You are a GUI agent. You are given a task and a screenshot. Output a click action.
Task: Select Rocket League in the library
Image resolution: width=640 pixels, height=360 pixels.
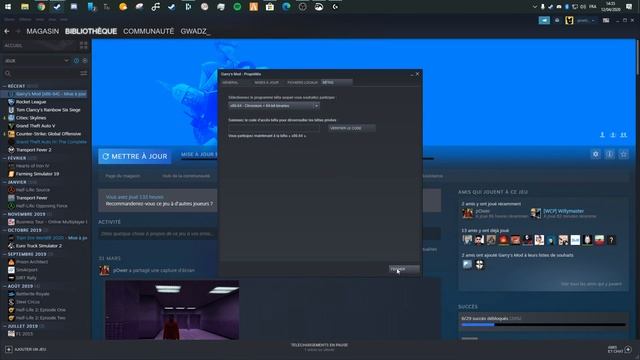click(x=31, y=102)
